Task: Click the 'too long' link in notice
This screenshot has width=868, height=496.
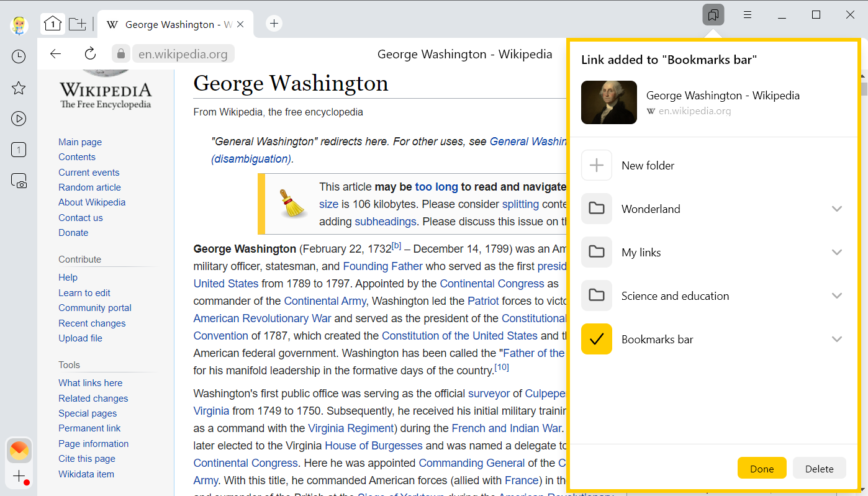Action: [436, 187]
